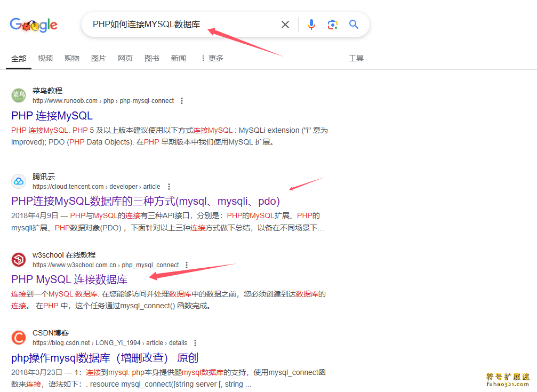Click the 菜鸟教程 site favicon
537x392 pixels.
coord(19,95)
